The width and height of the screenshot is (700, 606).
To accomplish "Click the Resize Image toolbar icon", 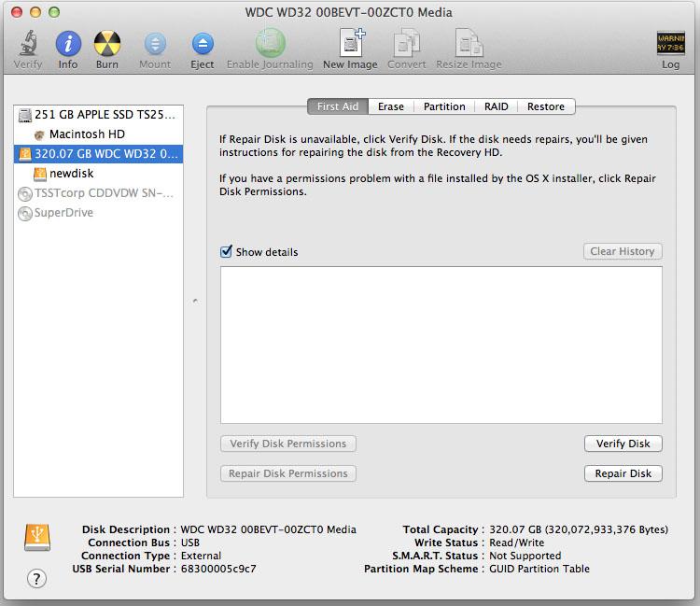I will click(x=469, y=43).
